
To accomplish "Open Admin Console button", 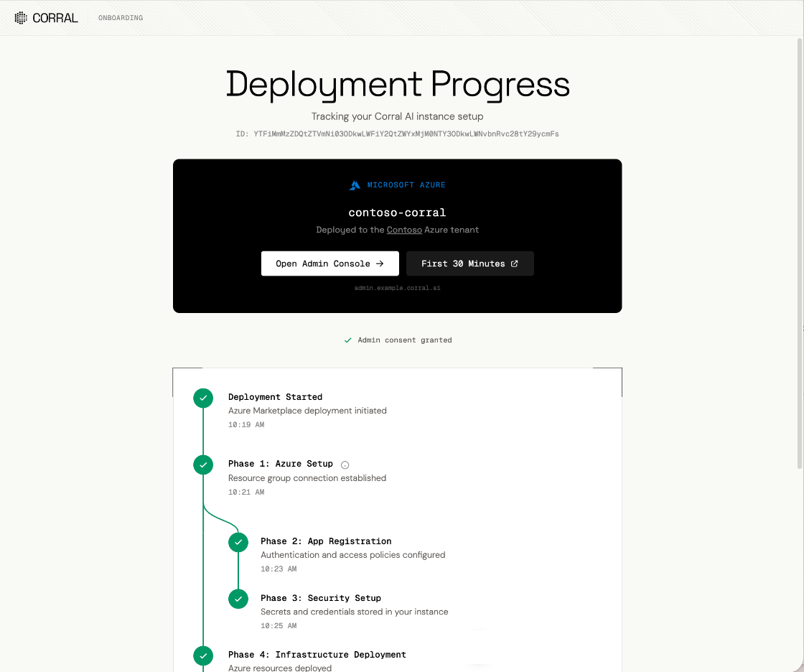I will pos(329,263).
